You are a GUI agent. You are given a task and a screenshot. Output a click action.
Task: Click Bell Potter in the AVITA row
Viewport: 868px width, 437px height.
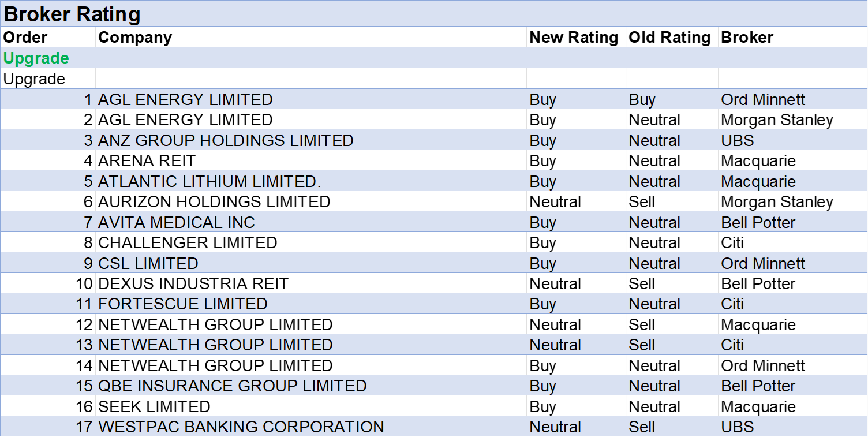(758, 222)
